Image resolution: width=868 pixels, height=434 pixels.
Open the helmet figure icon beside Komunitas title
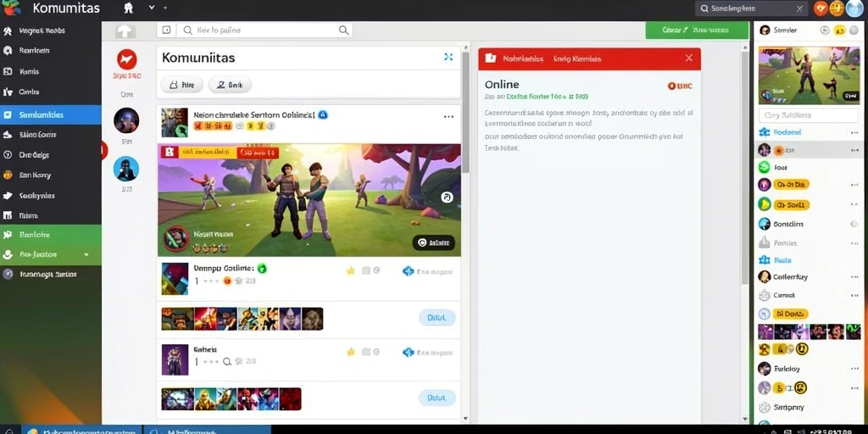pyautogui.click(x=129, y=8)
